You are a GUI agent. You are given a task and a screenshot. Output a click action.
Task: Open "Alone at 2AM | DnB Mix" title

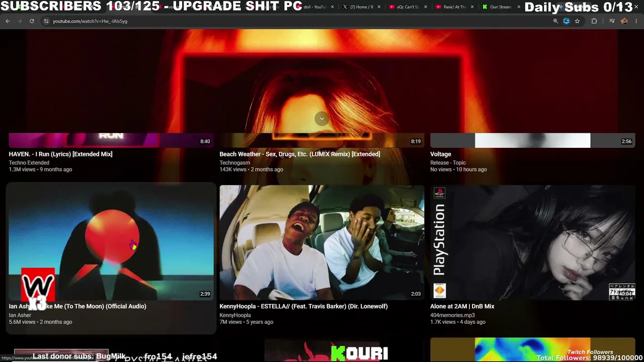462,306
